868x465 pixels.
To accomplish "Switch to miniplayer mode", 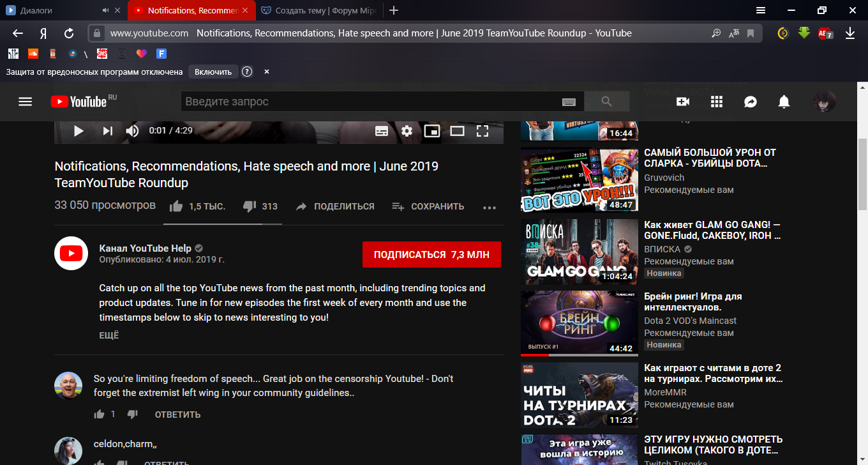I will [432, 131].
